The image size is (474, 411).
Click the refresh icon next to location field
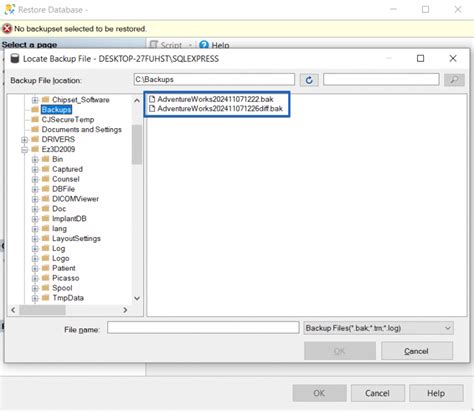tap(309, 80)
